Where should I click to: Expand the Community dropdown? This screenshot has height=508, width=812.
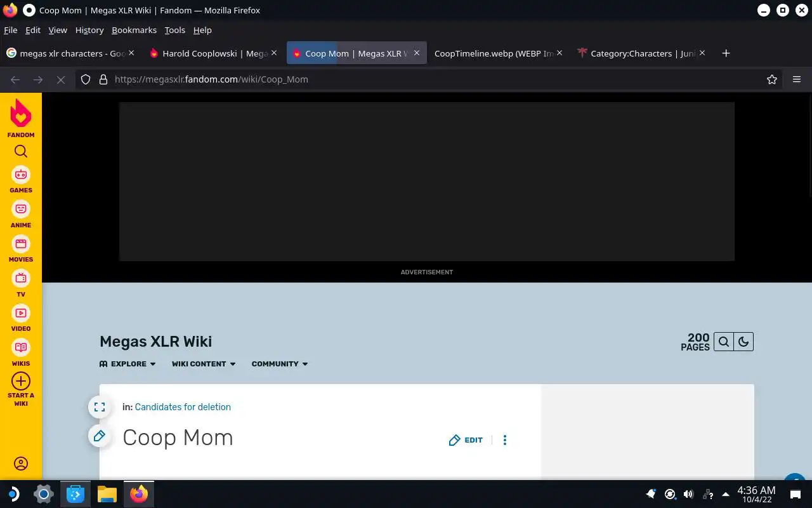coord(280,364)
